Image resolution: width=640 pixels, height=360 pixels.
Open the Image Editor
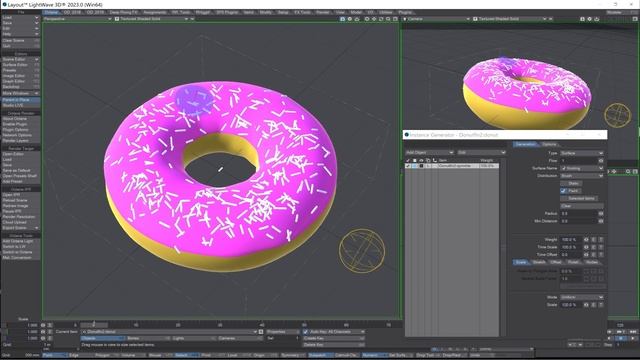pyautogui.click(x=20, y=76)
